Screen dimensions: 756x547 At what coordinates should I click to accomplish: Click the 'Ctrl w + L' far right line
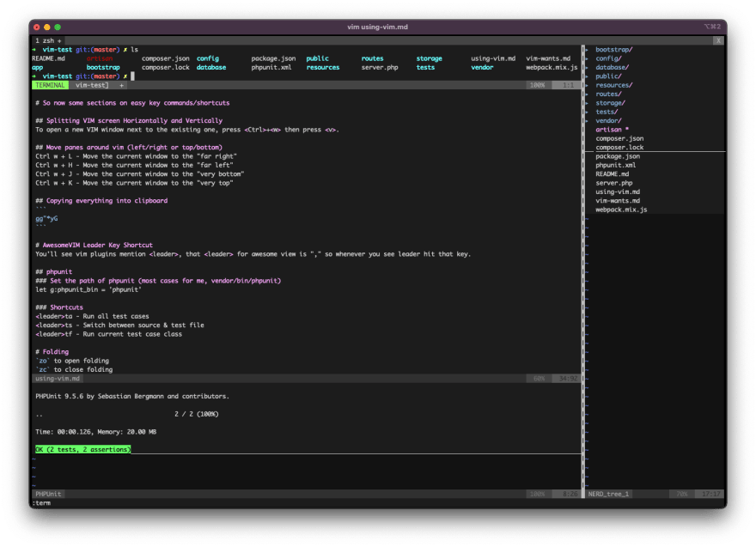click(136, 156)
